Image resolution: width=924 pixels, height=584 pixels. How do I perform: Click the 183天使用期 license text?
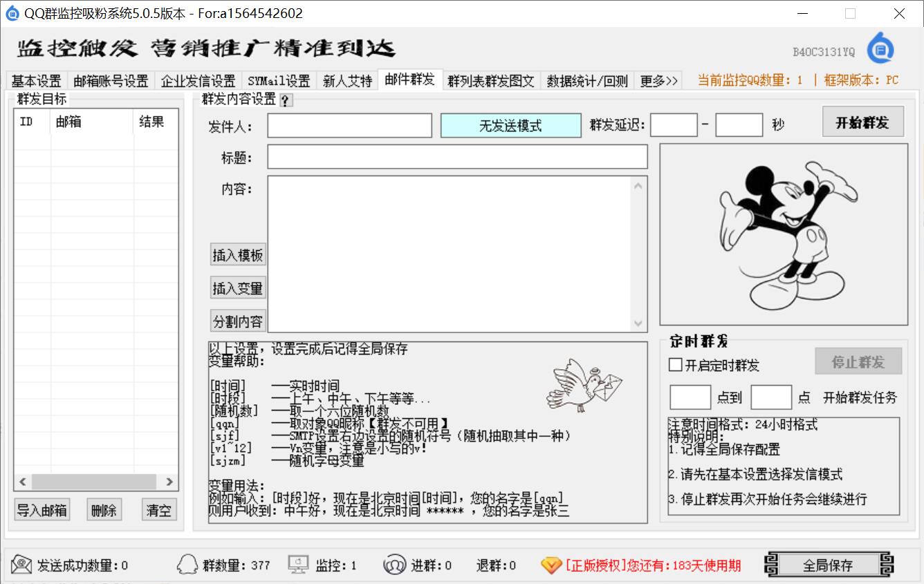pos(705,565)
